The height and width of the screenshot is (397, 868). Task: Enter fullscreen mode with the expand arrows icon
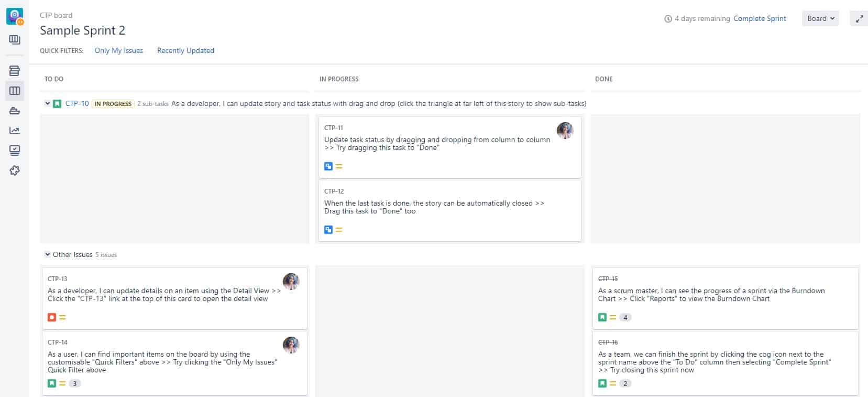(859, 19)
